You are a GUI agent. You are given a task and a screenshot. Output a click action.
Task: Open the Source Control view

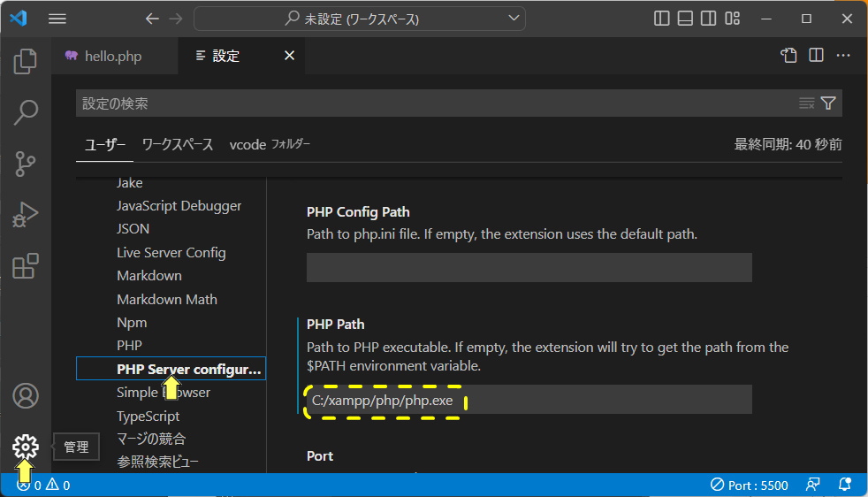click(x=26, y=164)
